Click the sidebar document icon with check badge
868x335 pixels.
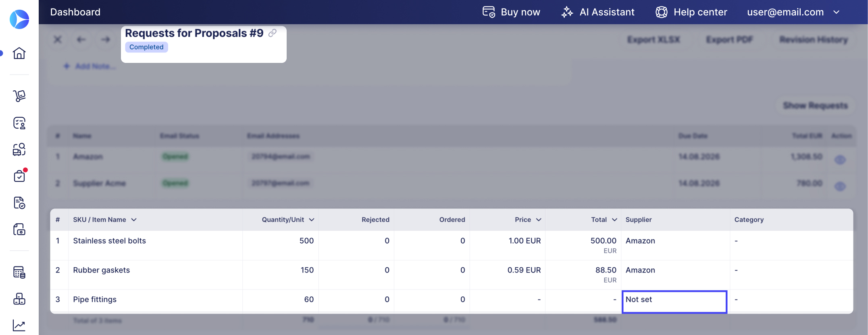pyautogui.click(x=19, y=203)
